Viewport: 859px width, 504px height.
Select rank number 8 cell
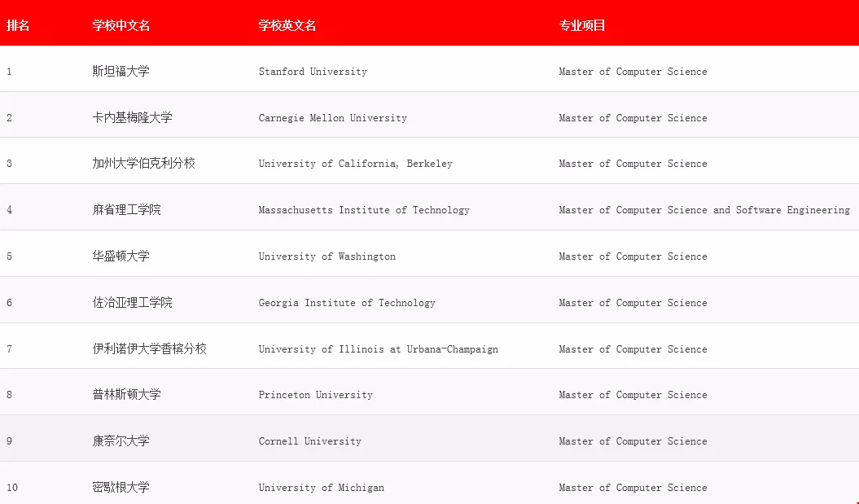click(x=9, y=394)
